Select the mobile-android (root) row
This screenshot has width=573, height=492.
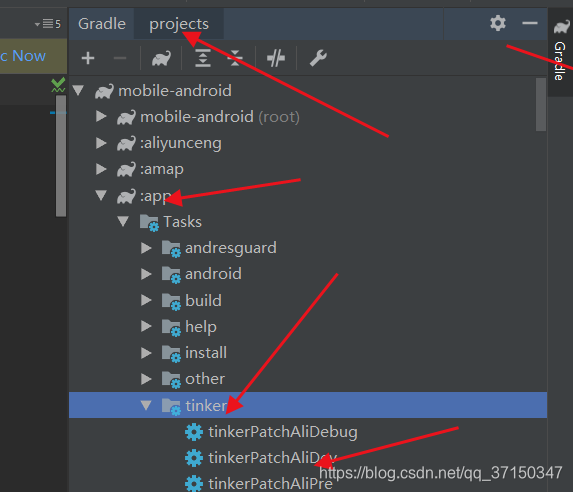(308, 117)
